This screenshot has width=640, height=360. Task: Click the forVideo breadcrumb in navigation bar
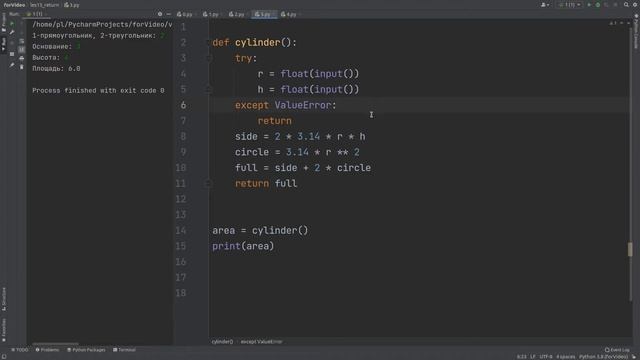[x=14, y=5]
